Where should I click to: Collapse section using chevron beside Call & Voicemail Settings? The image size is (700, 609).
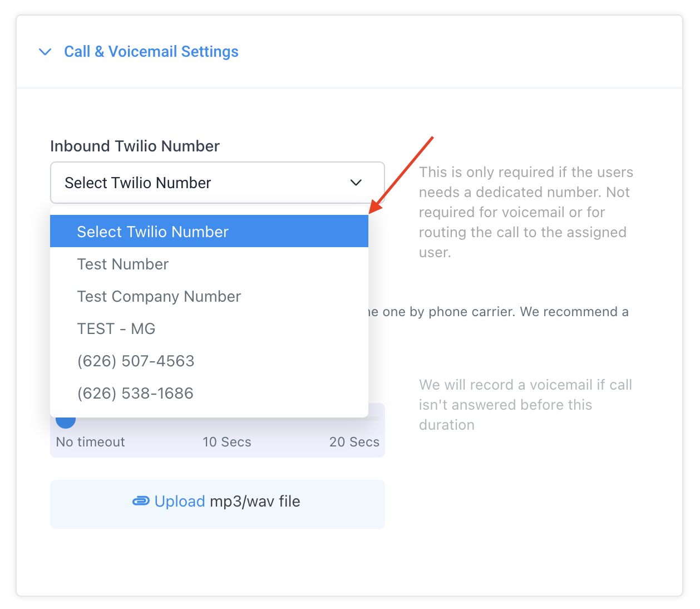click(x=45, y=52)
